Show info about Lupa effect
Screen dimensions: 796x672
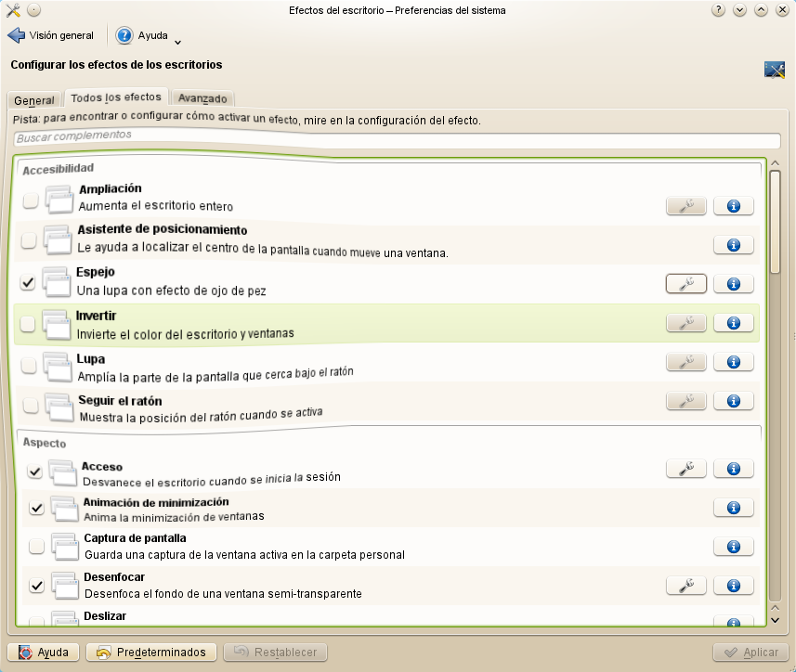click(733, 362)
